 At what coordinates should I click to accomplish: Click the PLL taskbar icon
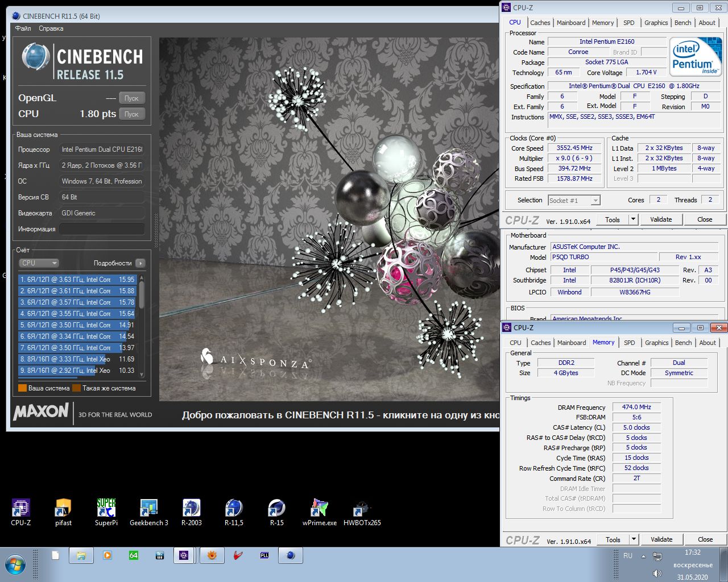264,555
